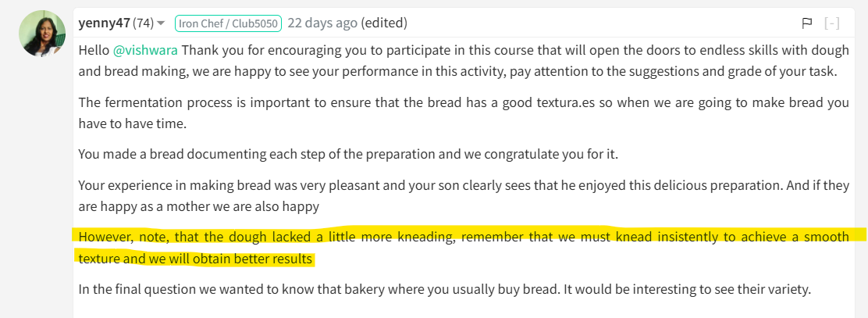868x318 pixels.
Task: Click the "(edited)" label
Action: tap(384, 23)
